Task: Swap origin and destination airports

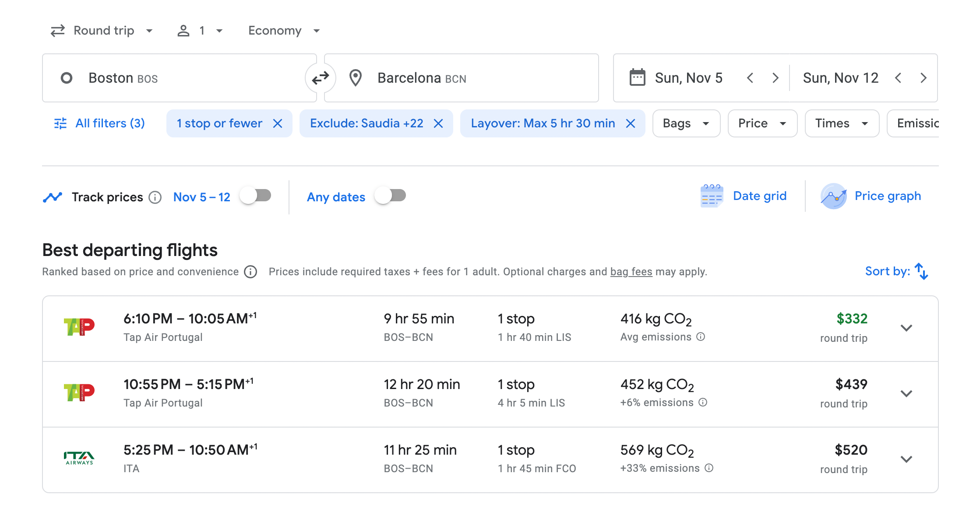Action: 320,78
